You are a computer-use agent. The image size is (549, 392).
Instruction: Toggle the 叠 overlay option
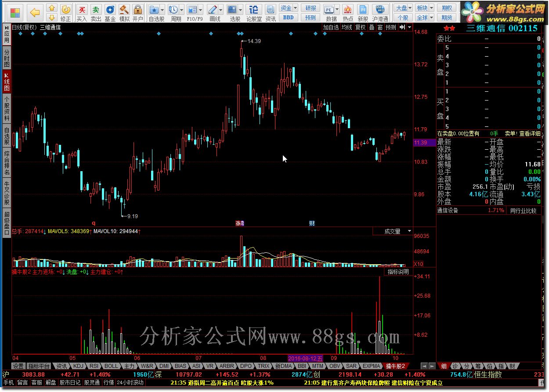pos(372,27)
